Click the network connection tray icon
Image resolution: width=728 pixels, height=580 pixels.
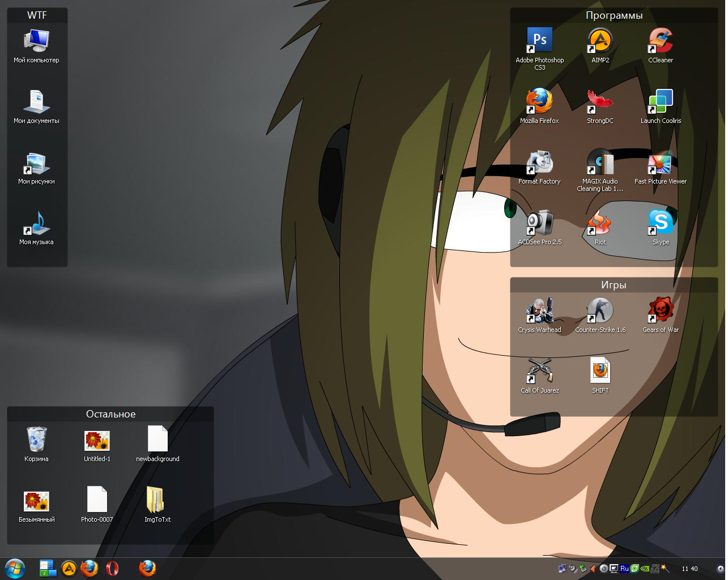(563, 568)
